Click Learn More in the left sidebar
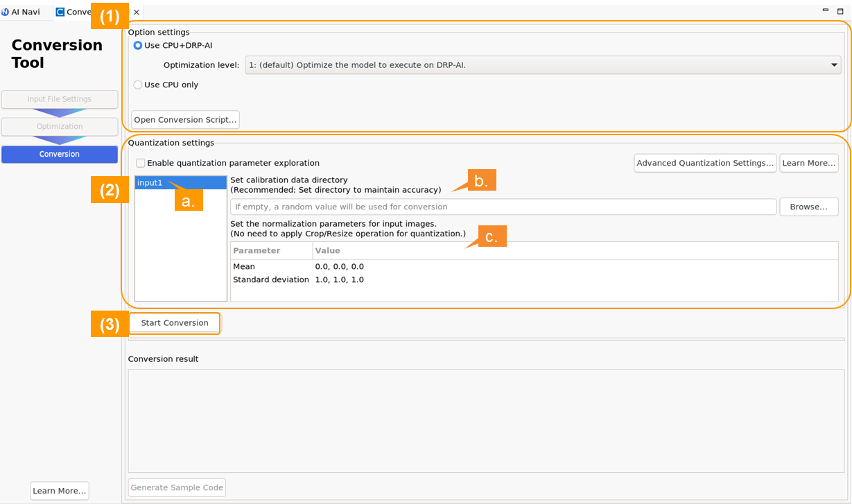Viewport: 852px width, 504px height. click(60, 491)
